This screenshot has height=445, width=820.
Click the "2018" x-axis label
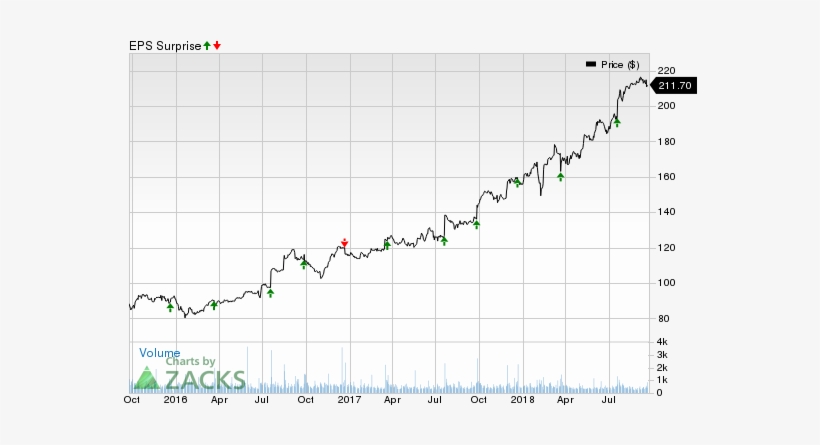click(x=522, y=400)
